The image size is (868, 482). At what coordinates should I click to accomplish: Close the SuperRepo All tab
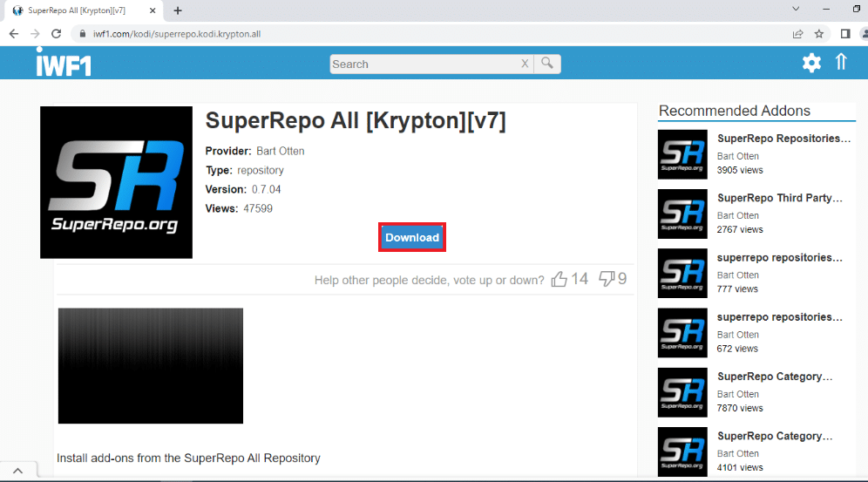(x=153, y=10)
